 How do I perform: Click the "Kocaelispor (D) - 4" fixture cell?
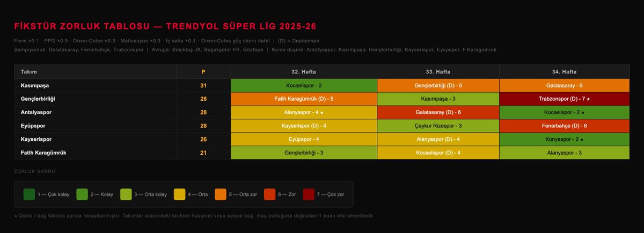[438, 153]
